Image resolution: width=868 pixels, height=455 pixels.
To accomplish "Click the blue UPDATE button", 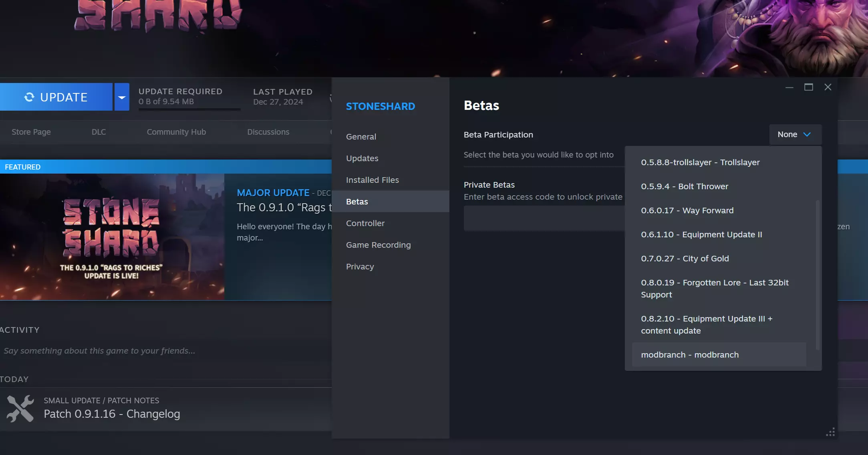I will click(56, 97).
